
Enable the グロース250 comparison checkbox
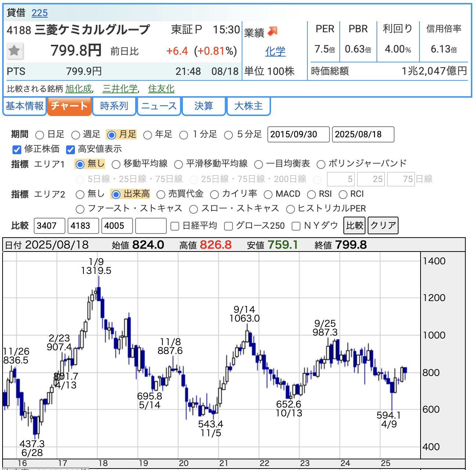[x=228, y=226]
